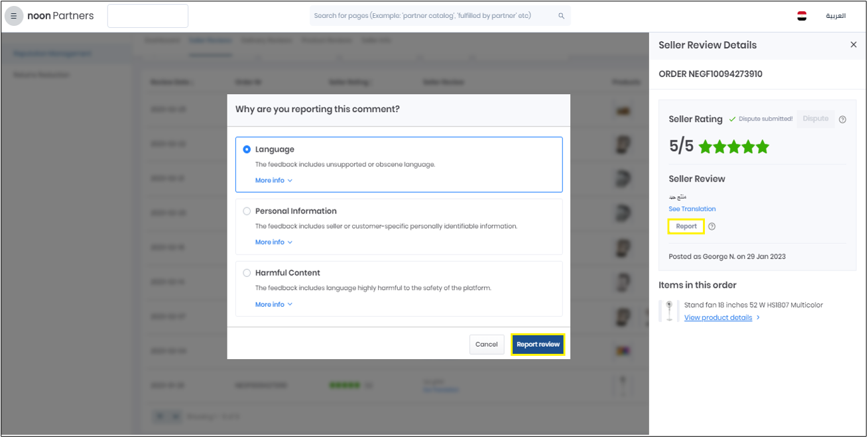The height and width of the screenshot is (438, 868).
Task: Select the Language radio option
Action: coord(247,150)
